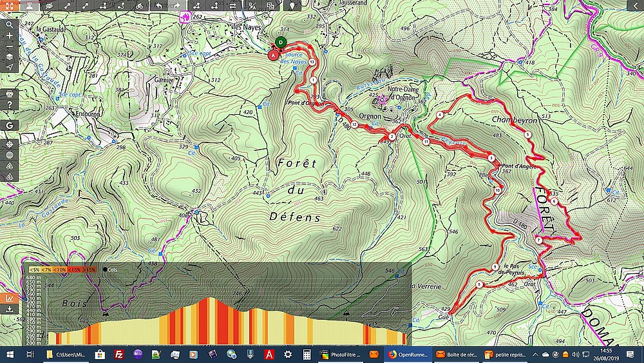Click the waypoint pin icon in toolbar
644x363 pixels.
[292, 5]
